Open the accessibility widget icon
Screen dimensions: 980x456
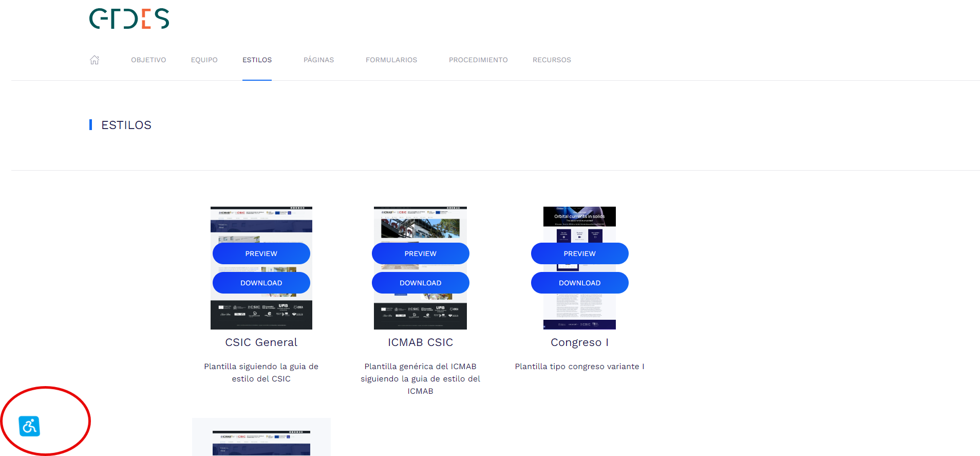(29, 426)
